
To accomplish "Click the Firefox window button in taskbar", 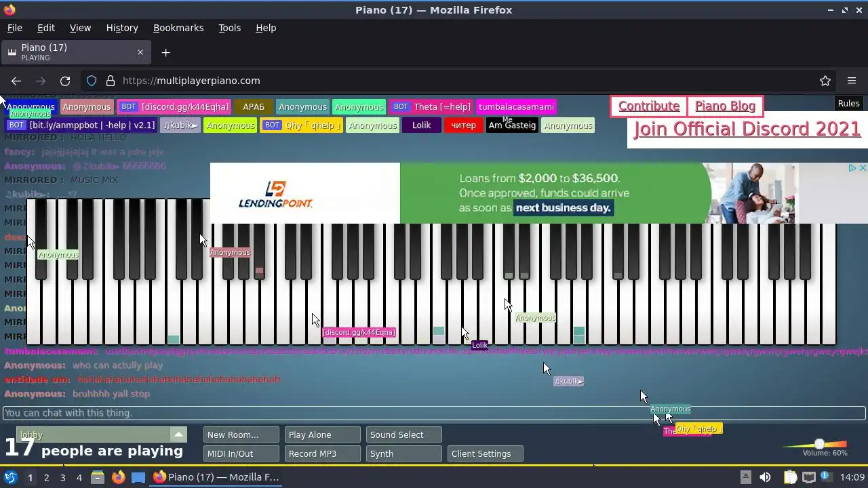I will coord(217,477).
